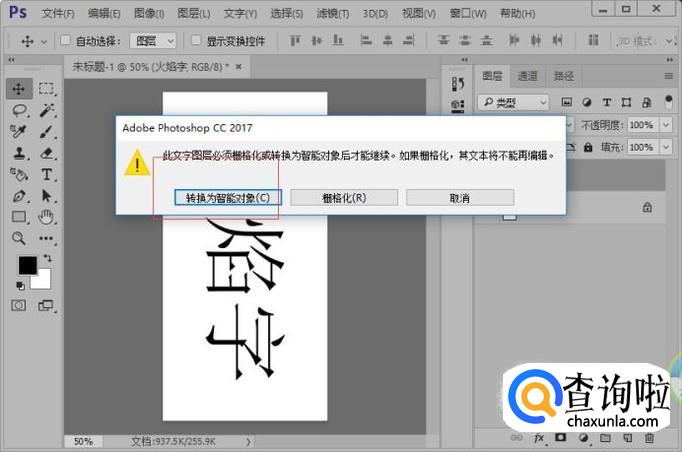
Task: Select the Rectangle shape tool
Action: (19, 216)
